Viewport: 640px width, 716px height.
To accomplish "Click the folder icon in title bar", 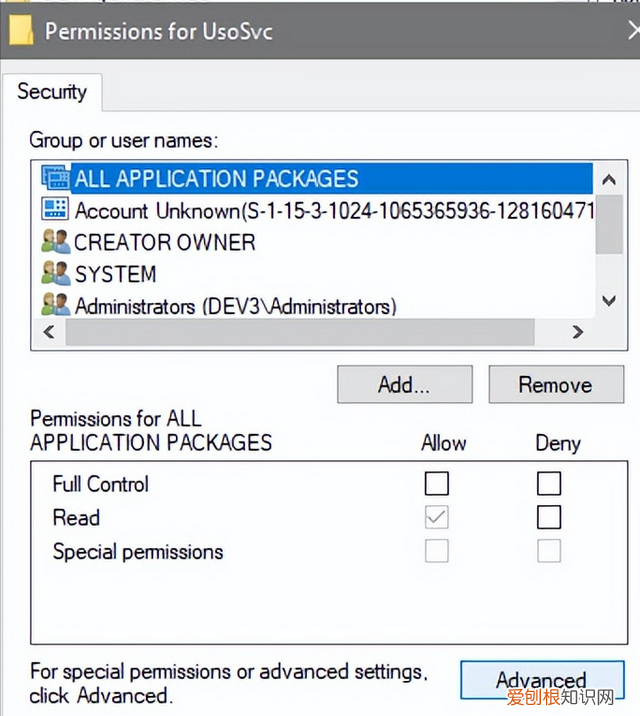I will (20, 29).
